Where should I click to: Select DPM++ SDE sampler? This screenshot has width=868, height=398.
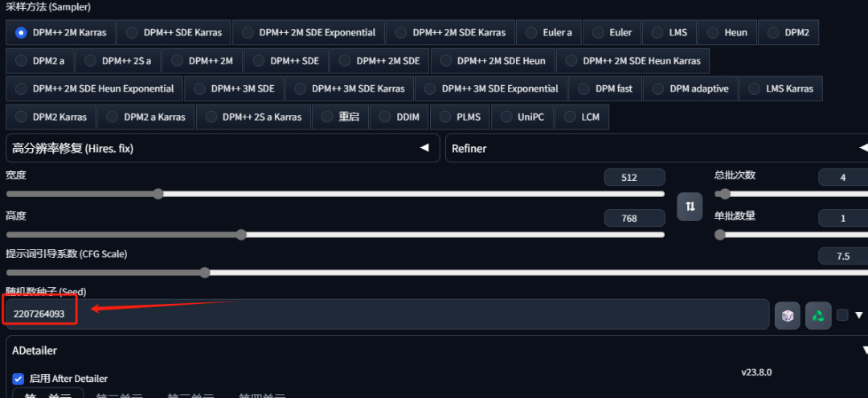point(285,61)
